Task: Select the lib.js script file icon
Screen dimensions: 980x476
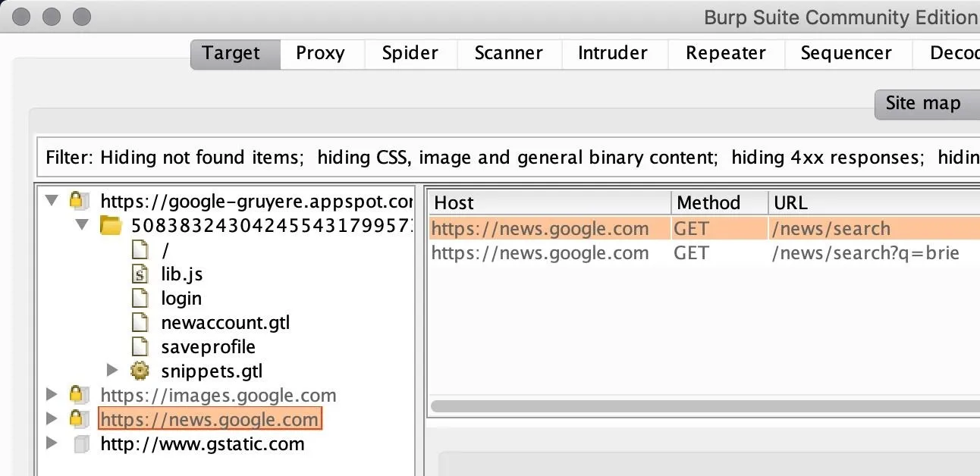Action: 140,274
